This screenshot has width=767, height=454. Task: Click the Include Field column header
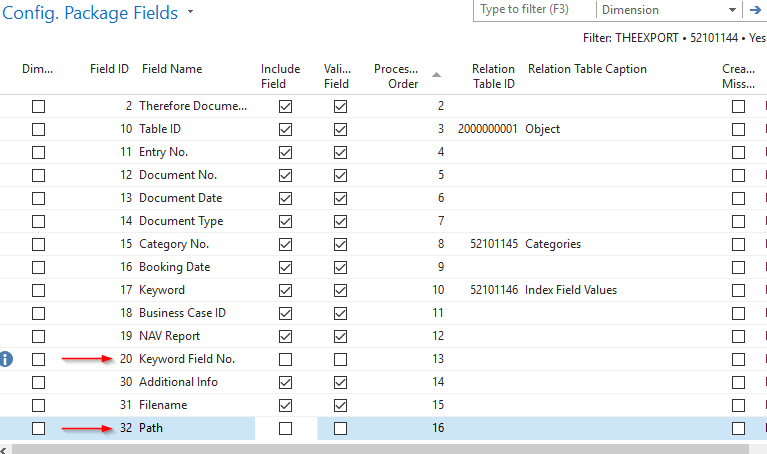[x=280, y=76]
